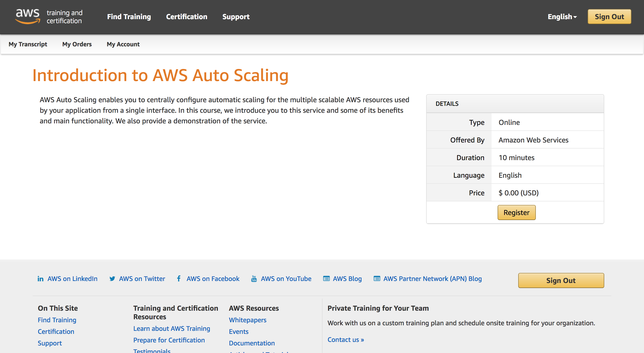Click the AWS logo in the header
644x353 pixels.
coord(28,16)
